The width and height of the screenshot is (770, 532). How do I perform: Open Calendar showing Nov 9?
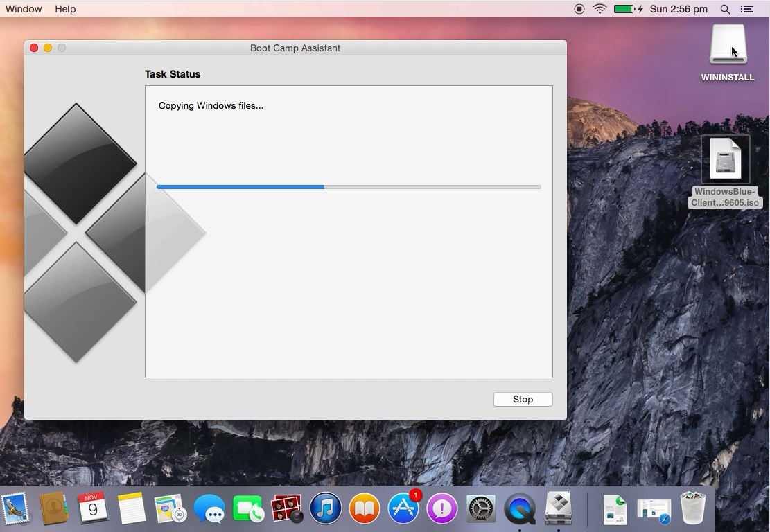pos(92,508)
